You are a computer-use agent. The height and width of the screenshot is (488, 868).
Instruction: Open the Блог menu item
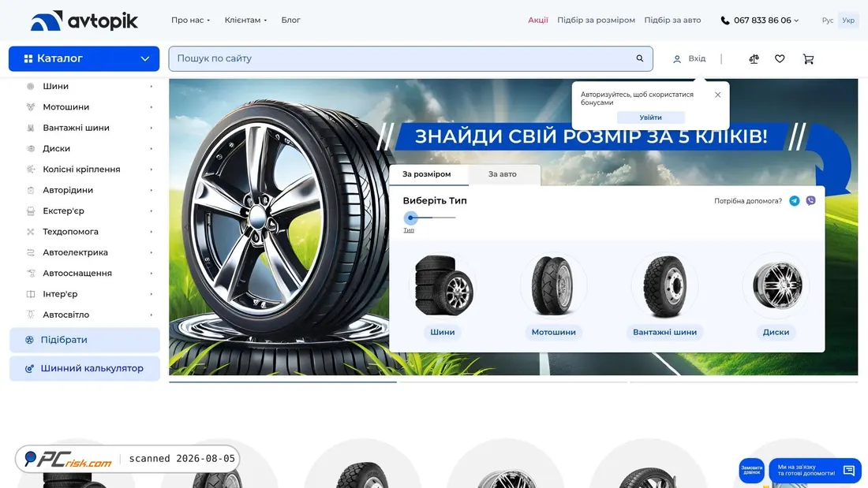click(290, 20)
